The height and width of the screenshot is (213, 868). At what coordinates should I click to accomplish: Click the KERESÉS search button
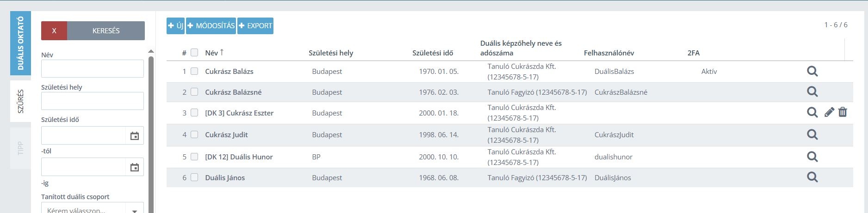click(106, 30)
